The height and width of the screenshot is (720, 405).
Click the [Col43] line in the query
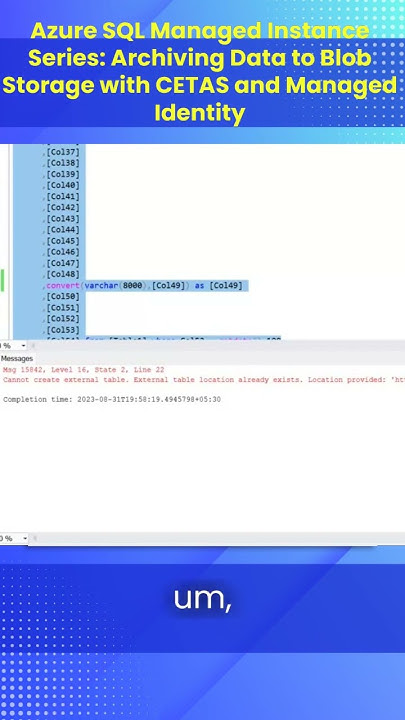[63, 219]
